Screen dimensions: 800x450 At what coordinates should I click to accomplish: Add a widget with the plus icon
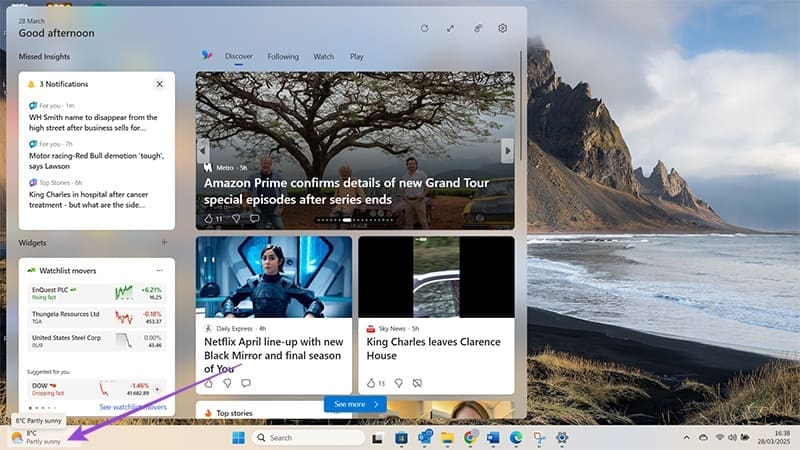[164, 242]
